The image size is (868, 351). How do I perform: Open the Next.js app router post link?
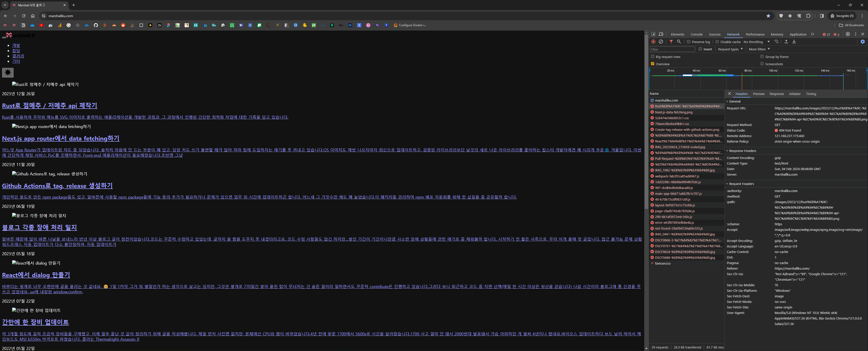point(61,138)
